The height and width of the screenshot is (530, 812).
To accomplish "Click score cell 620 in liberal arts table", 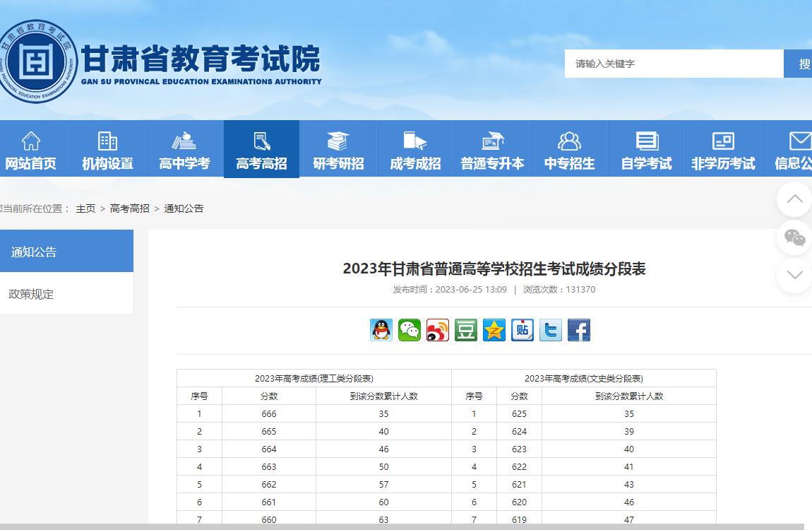I will [519, 502].
